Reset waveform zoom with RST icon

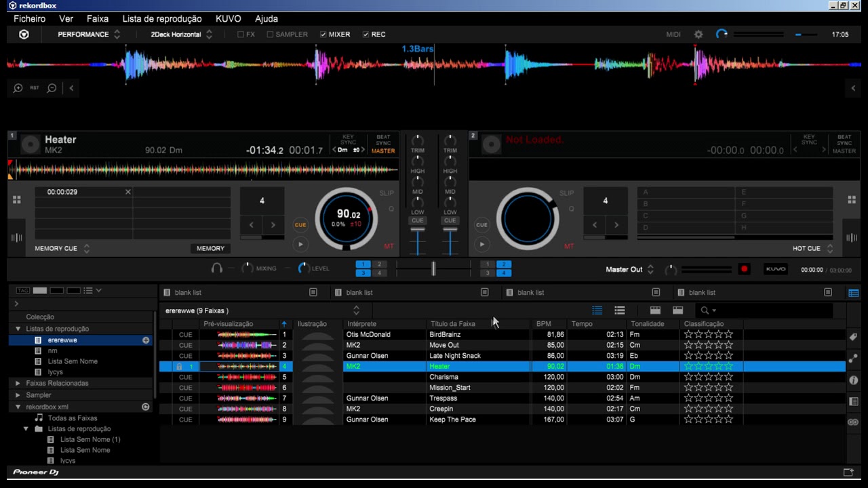(x=35, y=88)
